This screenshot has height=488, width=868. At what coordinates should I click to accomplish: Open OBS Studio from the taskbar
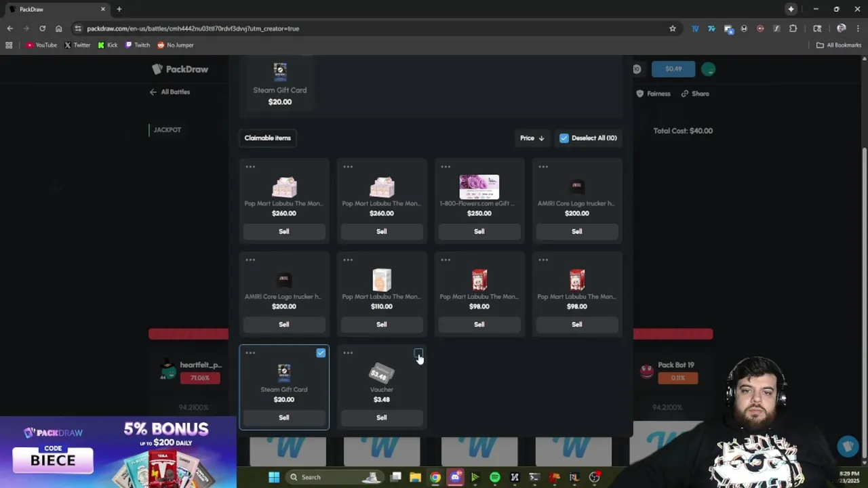click(x=595, y=477)
